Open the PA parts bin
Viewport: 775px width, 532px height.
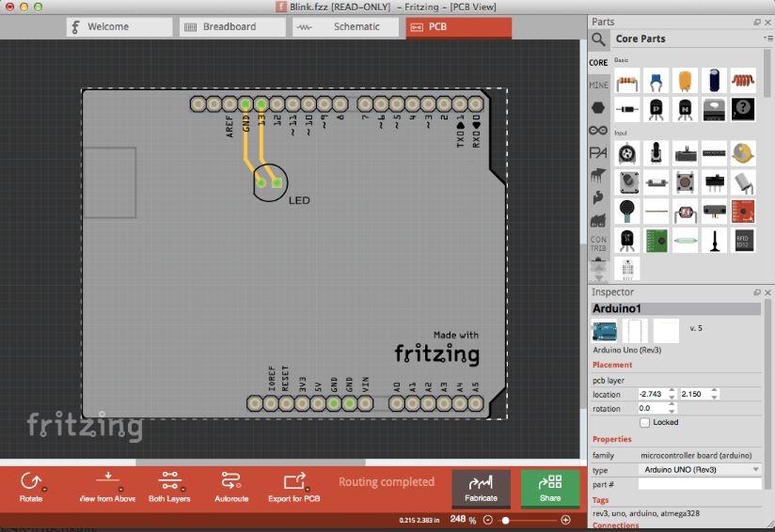pyautogui.click(x=598, y=152)
